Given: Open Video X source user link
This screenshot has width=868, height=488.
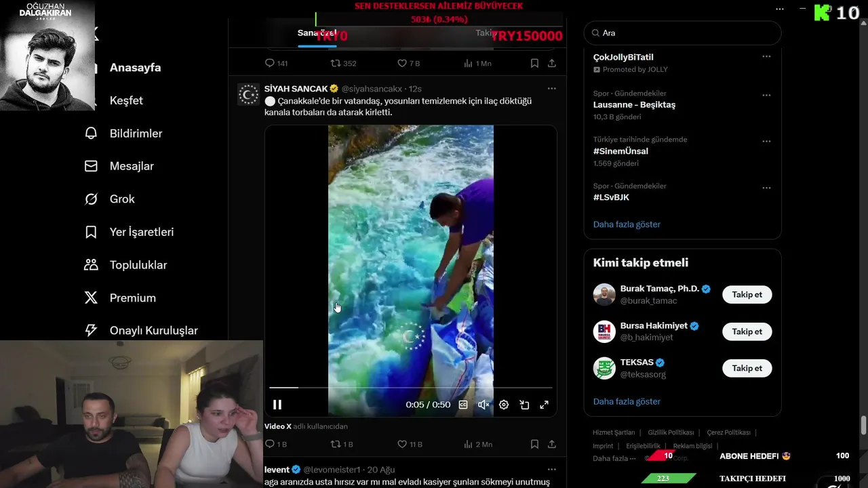Looking at the screenshot, I should [278, 426].
